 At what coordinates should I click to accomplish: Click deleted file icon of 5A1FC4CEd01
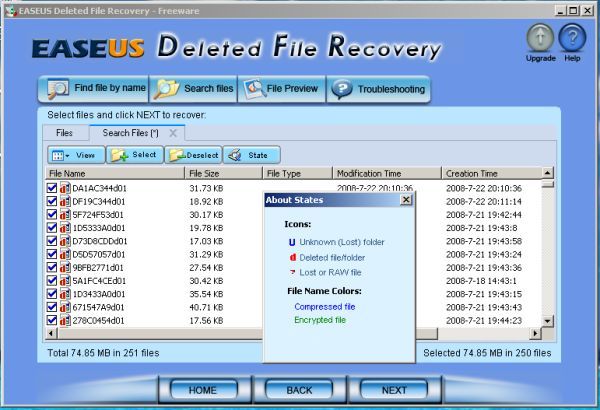65,281
